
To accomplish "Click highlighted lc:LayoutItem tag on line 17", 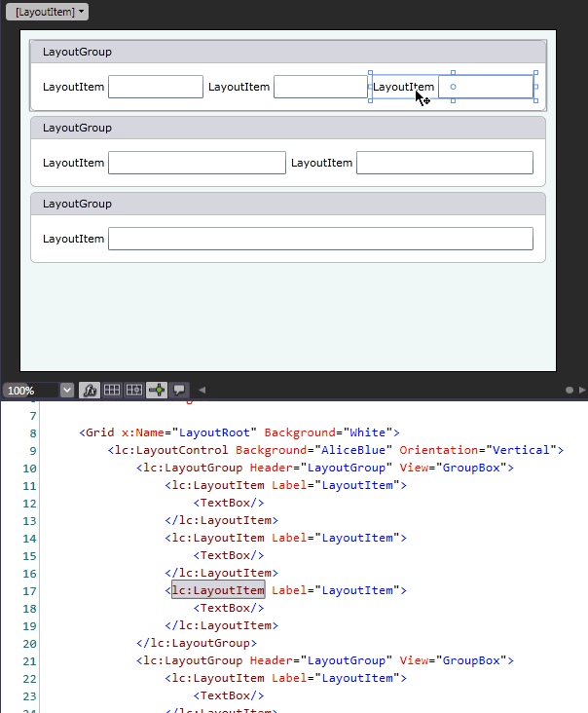I will pos(218,590).
